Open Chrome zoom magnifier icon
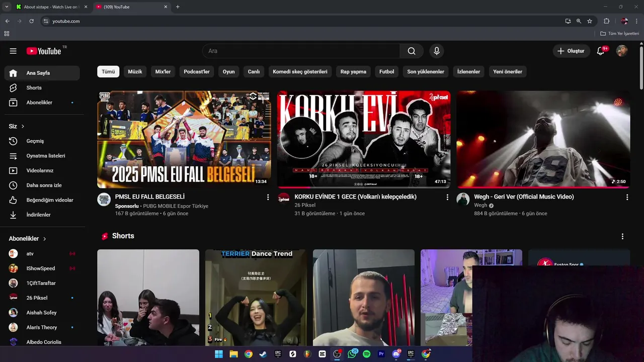The height and width of the screenshot is (362, 644). click(x=579, y=21)
